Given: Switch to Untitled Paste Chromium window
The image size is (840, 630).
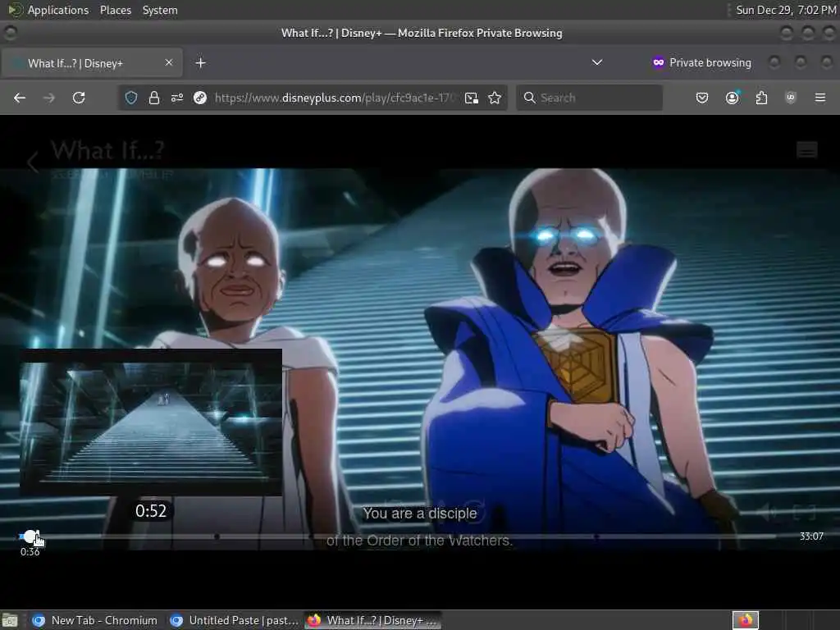Looking at the screenshot, I should click(234, 620).
